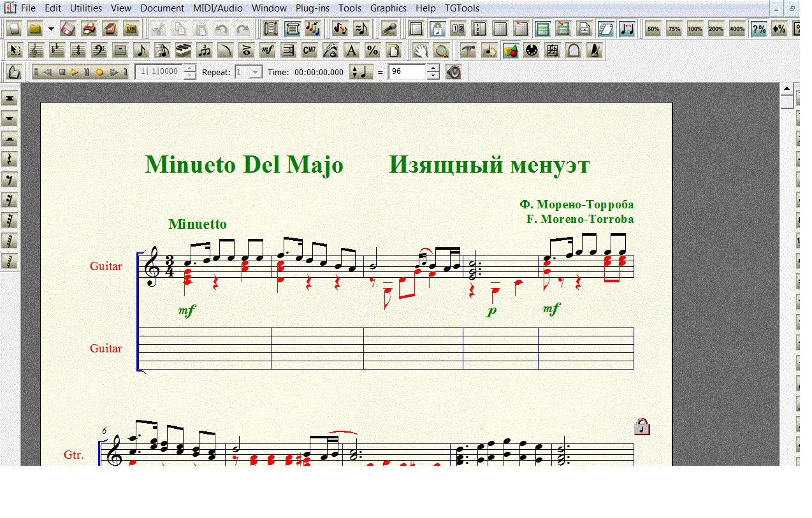Set zoom to 100%

pyautogui.click(x=695, y=29)
